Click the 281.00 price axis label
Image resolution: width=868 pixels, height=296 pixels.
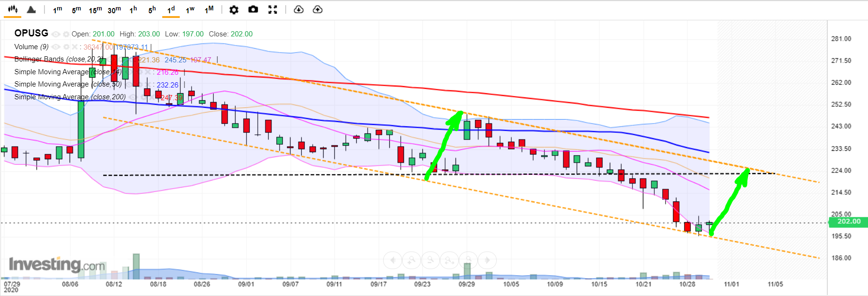point(841,39)
